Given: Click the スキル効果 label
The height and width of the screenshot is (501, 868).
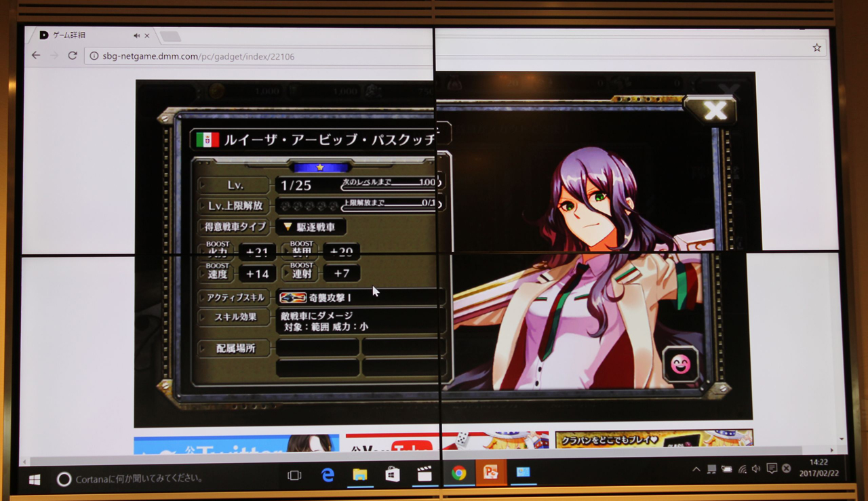Looking at the screenshot, I should (235, 317).
